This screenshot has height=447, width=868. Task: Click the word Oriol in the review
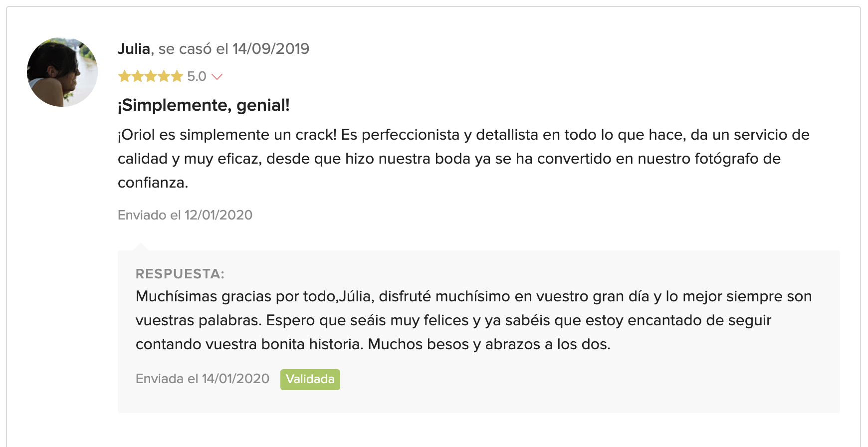click(x=139, y=135)
